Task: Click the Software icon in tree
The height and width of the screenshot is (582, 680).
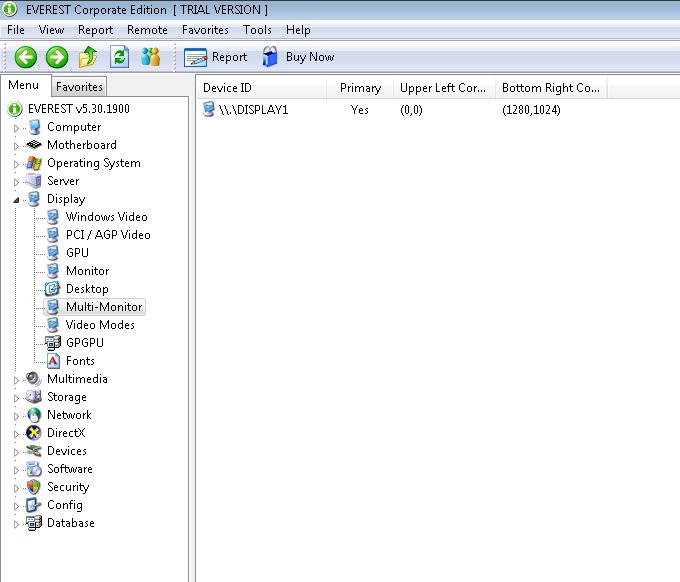Action: click(x=34, y=469)
